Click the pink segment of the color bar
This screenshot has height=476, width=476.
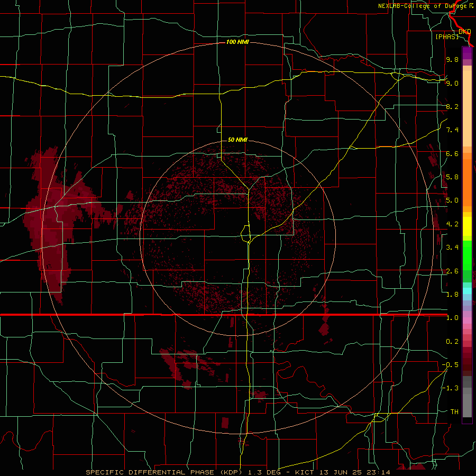click(x=467, y=321)
